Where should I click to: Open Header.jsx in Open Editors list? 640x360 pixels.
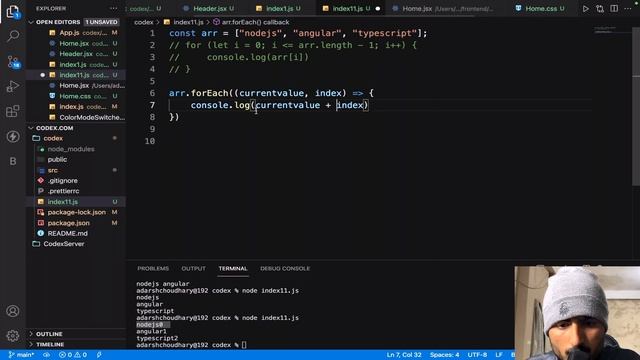77,54
